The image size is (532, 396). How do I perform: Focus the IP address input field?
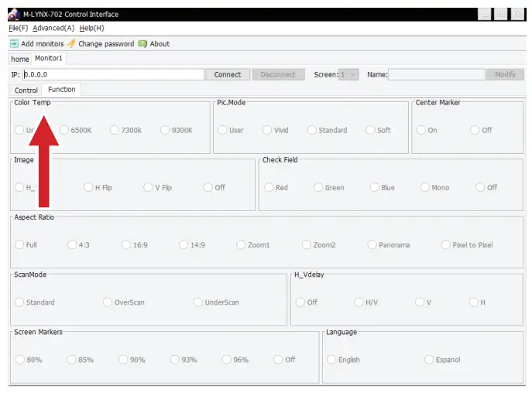coord(113,74)
